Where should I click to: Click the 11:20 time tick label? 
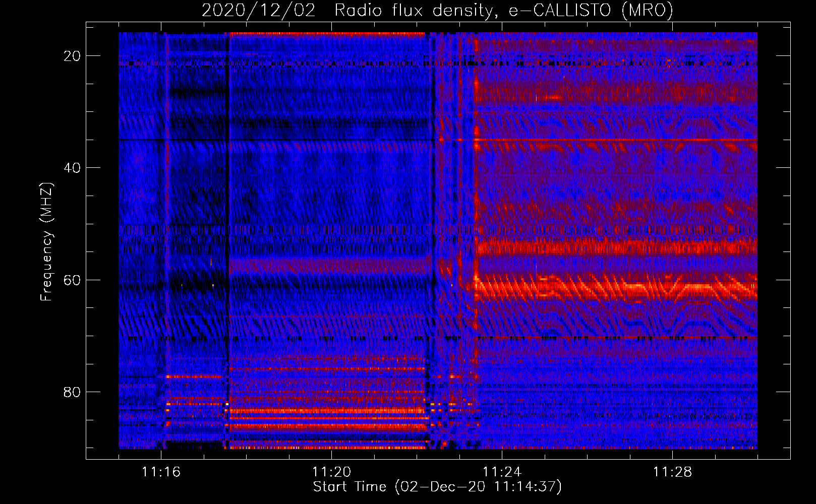[331, 472]
